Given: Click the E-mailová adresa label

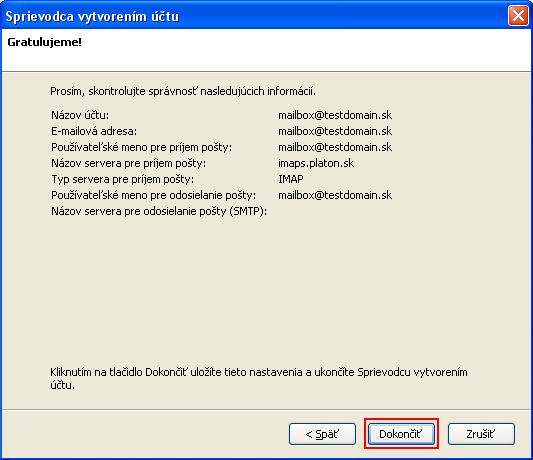Looking at the screenshot, I should point(94,131).
